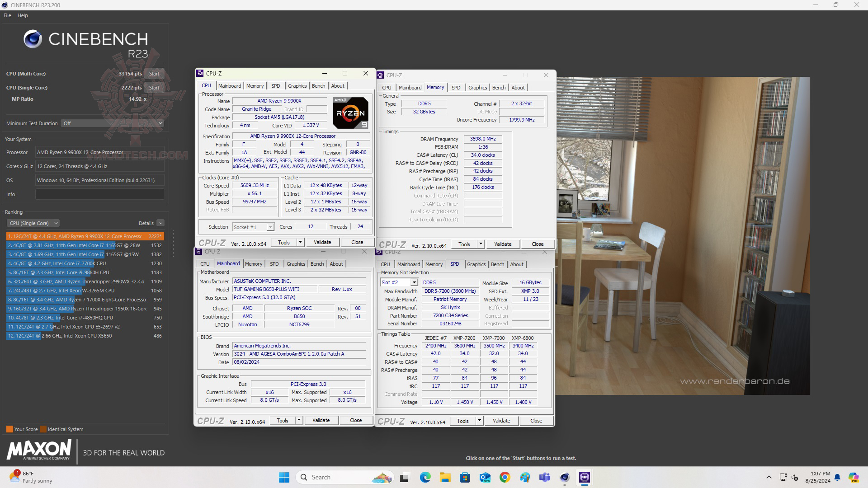Open Cinebench's File menu
Viewport: 868px width, 488px height.
pos(7,15)
